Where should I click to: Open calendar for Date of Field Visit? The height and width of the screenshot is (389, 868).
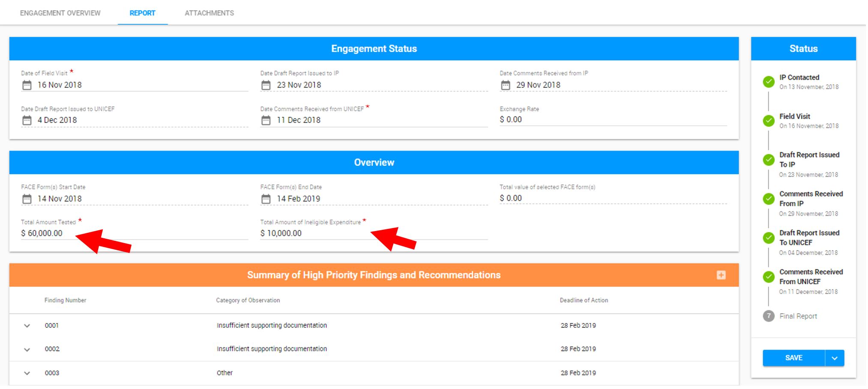[27, 85]
